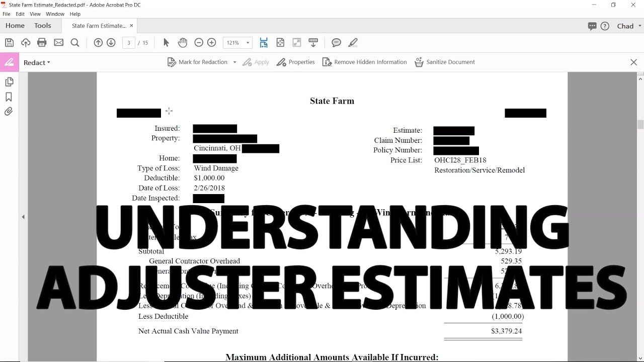Zoom out with the minus icon
Screen dimensions: 644x362
coord(199,43)
